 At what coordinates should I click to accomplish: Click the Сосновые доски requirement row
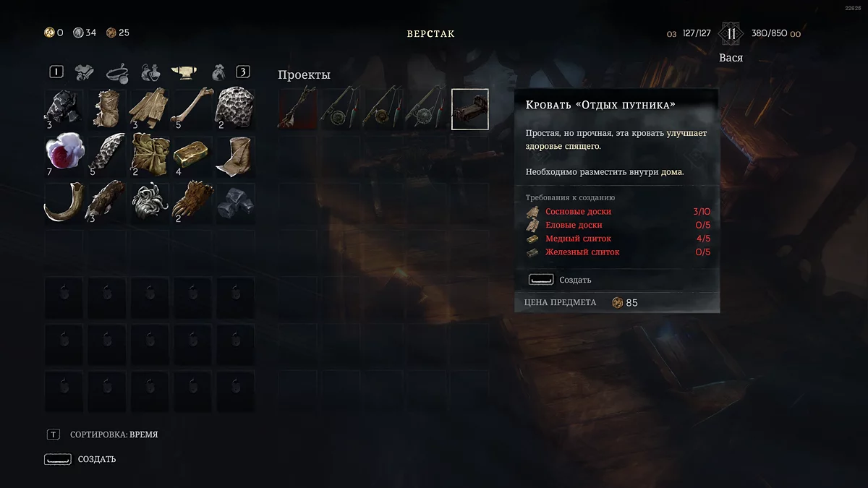click(x=618, y=212)
